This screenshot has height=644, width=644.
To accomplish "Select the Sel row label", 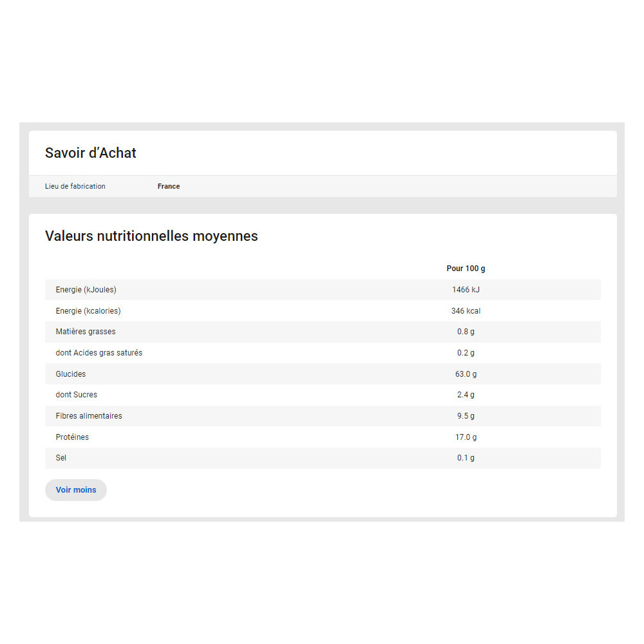I will coord(61,458).
